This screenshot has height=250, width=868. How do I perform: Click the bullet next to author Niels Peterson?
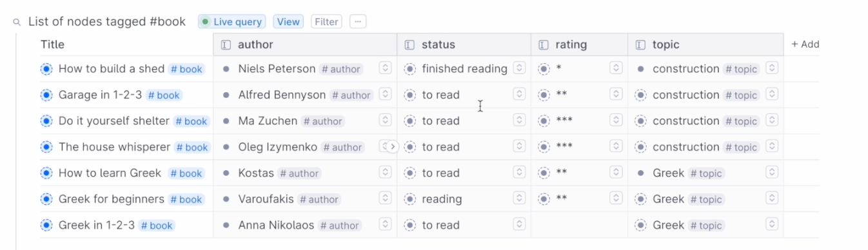[226, 69]
